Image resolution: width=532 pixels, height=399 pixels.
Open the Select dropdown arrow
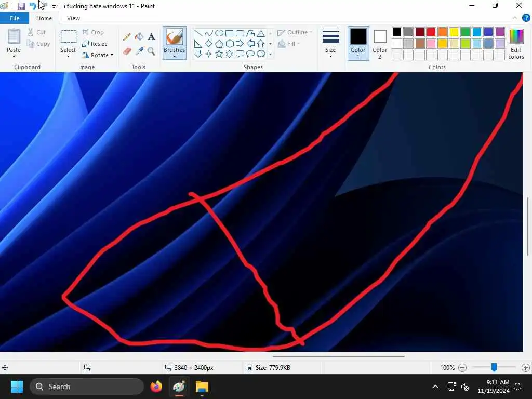click(x=68, y=56)
